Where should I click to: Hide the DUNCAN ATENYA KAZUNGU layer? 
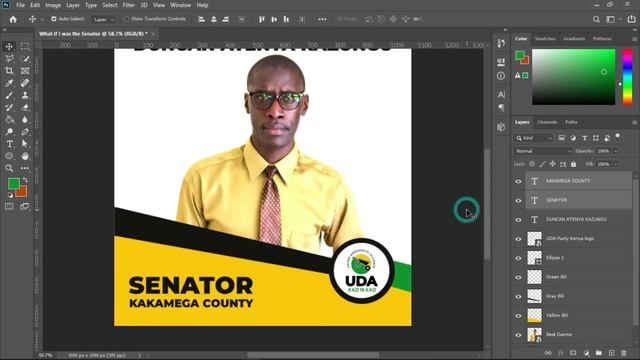point(518,220)
